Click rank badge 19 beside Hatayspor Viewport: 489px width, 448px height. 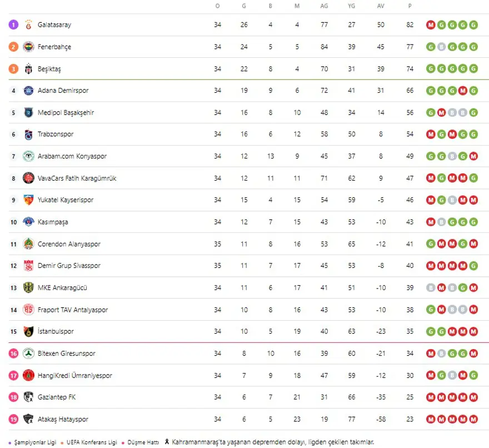click(13, 419)
